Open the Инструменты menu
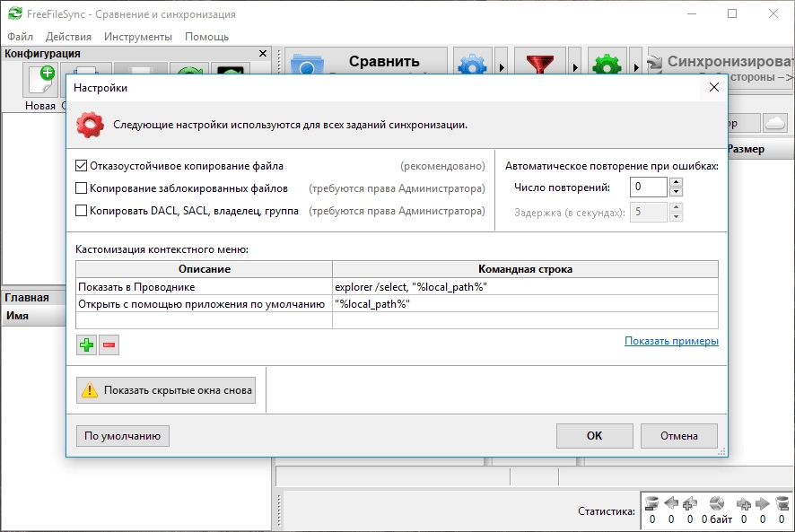 pyautogui.click(x=138, y=37)
